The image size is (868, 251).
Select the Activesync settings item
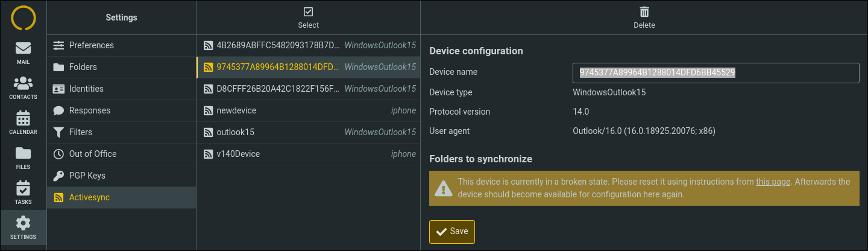(x=121, y=197)
